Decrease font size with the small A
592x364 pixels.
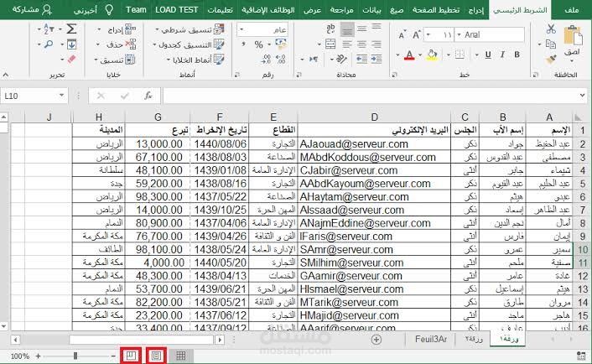coord(402,35)
